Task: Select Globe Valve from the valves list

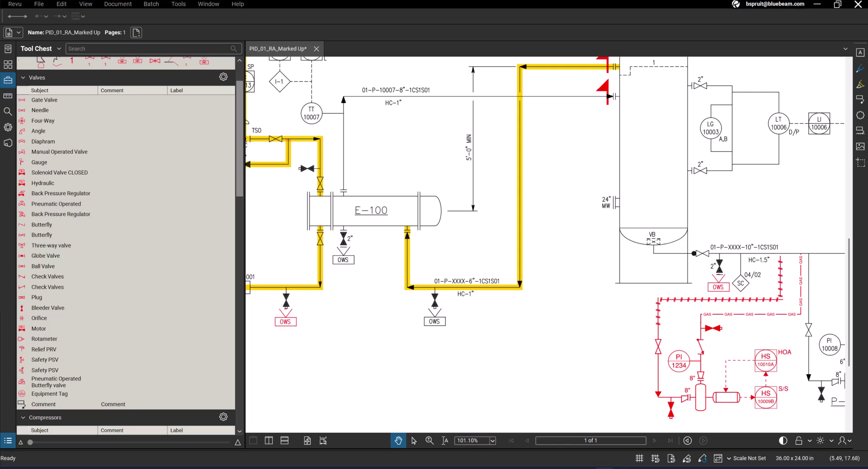Action: coord(45,256)
